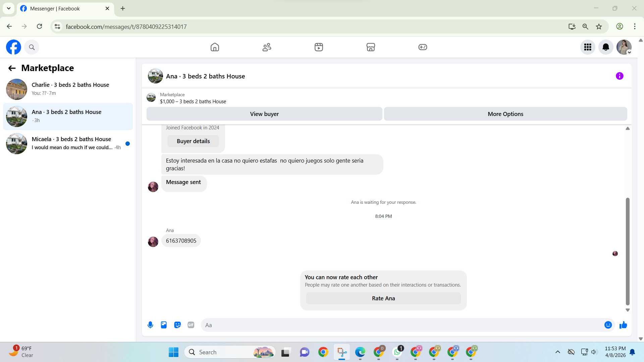Open Buyer details
Screen dimensions: 644x362
coord(193,141)
